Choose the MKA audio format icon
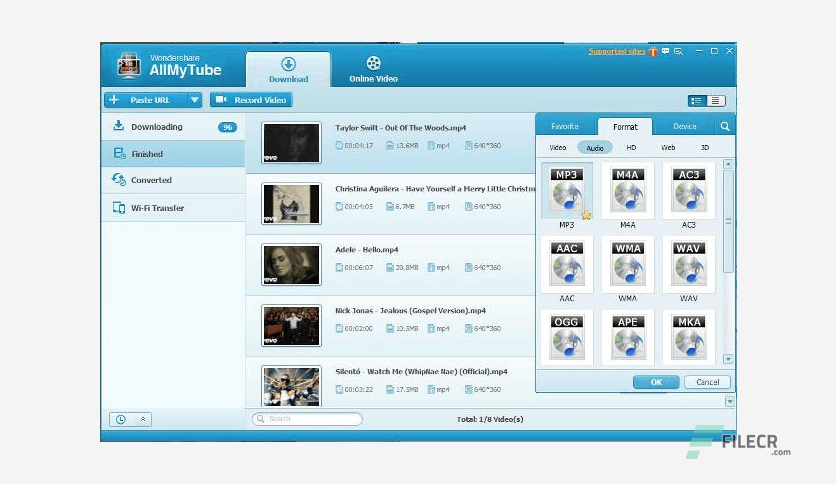This screenshot has width=836, height=484. 689,337
